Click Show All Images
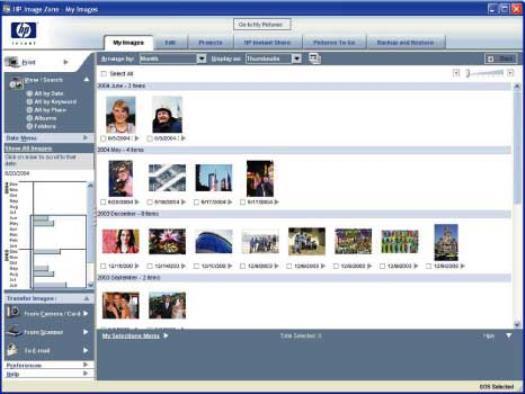525x394 pixels. 29,148
